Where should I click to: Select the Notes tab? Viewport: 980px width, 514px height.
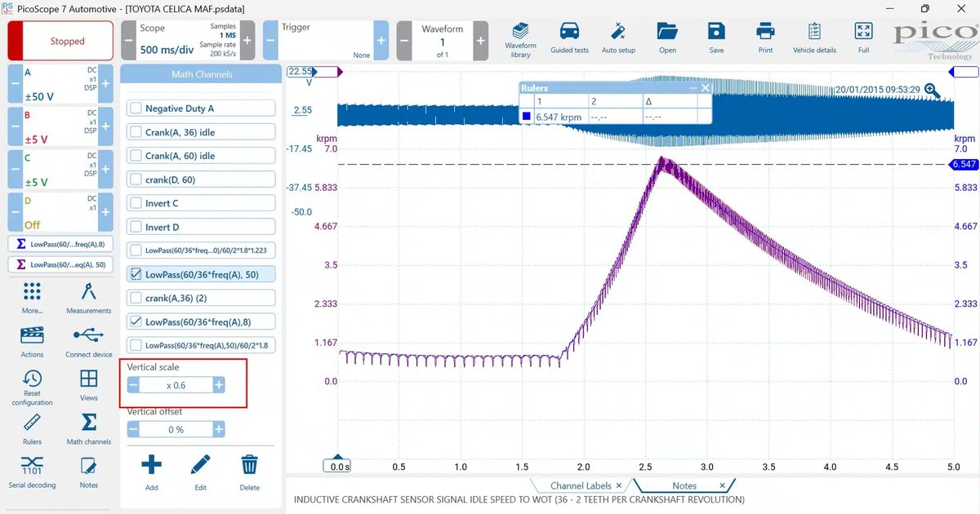tap(684, 485)
